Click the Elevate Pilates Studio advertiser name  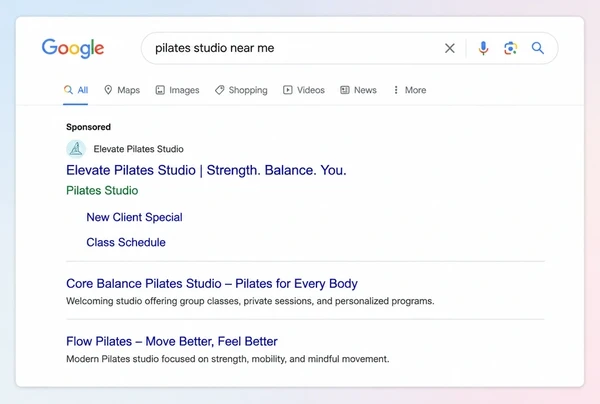click(139, 149)
